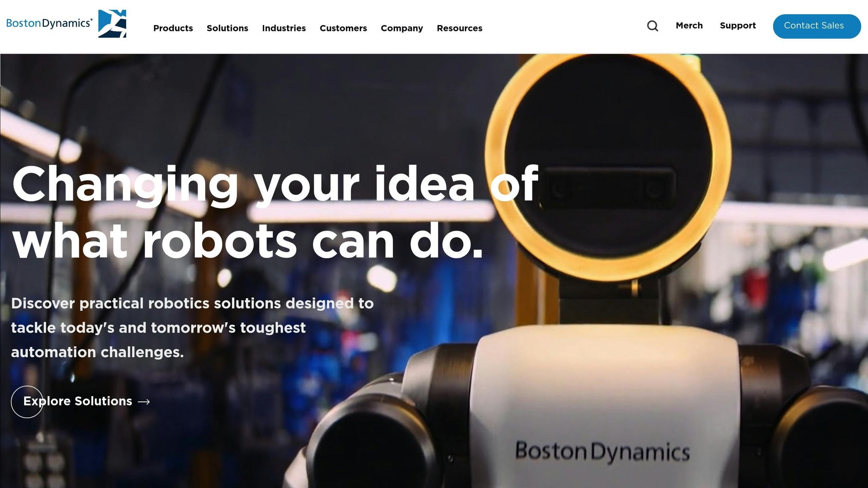
Task: Open the Company dropdown
Action: coord(402,28)
